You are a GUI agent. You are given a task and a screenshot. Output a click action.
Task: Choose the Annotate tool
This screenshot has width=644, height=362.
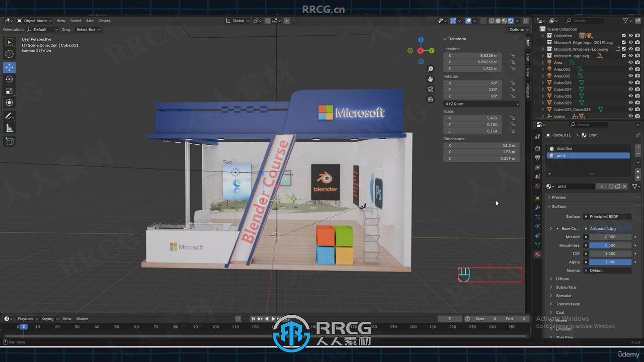coord(10,116)
